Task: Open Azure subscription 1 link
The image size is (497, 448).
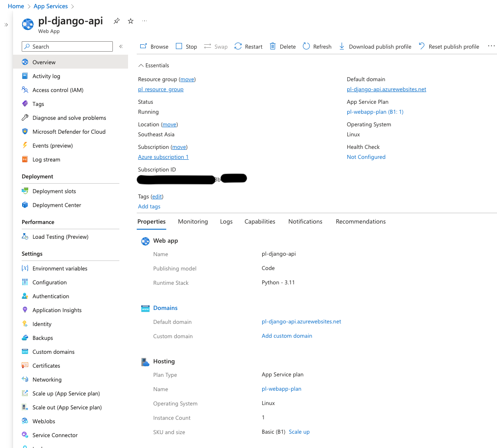Action: coord(163,157)
